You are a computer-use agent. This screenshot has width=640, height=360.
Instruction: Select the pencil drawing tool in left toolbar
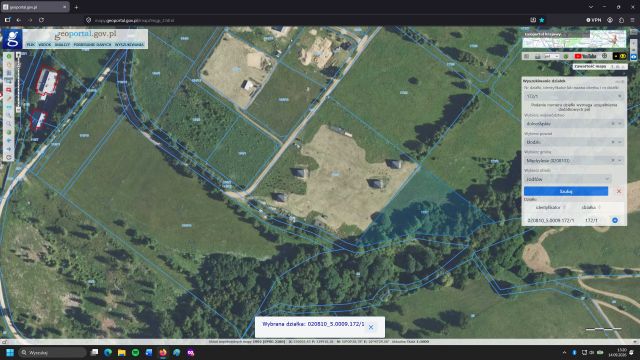9,98
